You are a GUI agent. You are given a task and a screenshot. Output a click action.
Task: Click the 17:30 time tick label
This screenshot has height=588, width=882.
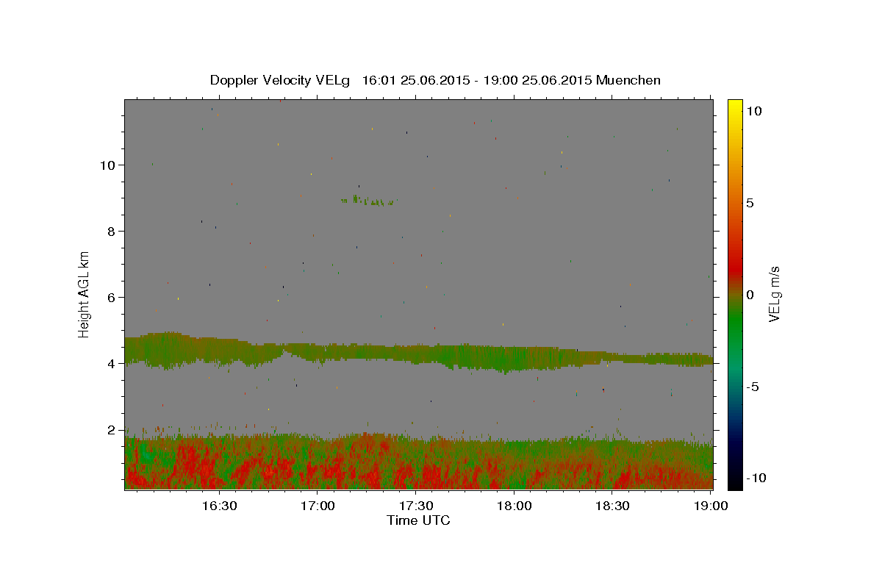[x=416, y=506]
